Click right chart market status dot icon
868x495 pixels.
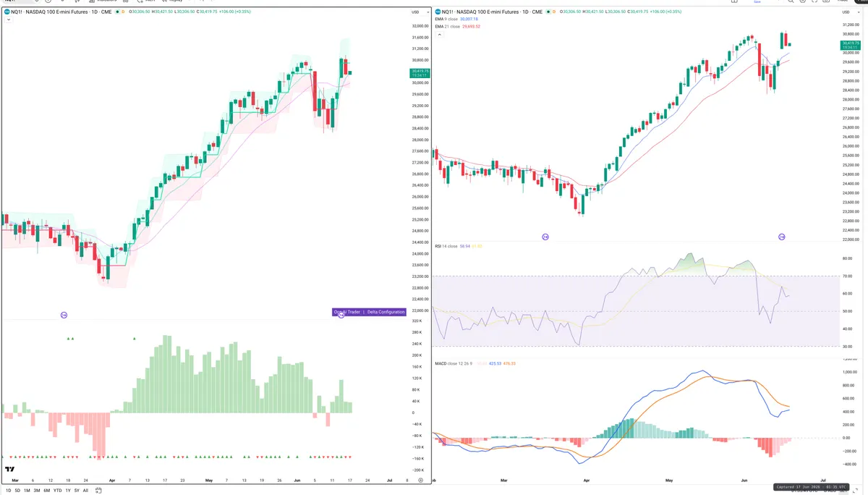[548, 12]
